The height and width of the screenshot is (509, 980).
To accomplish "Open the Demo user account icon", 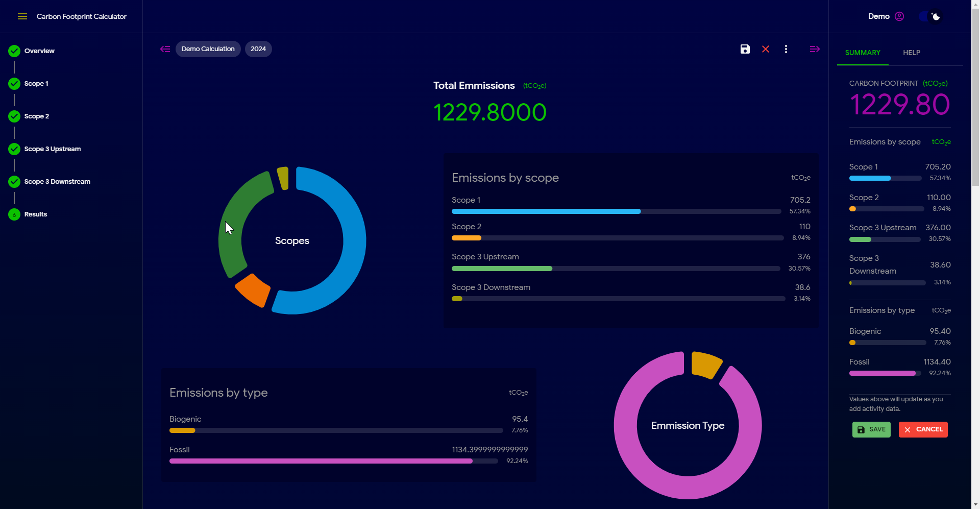I will (899, 16).
